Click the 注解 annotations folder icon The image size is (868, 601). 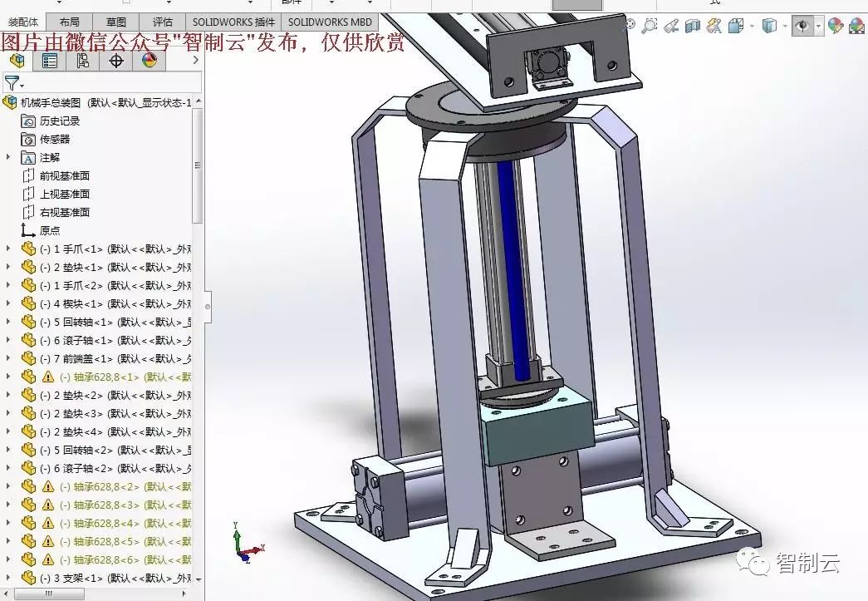(x=28, y=158)
